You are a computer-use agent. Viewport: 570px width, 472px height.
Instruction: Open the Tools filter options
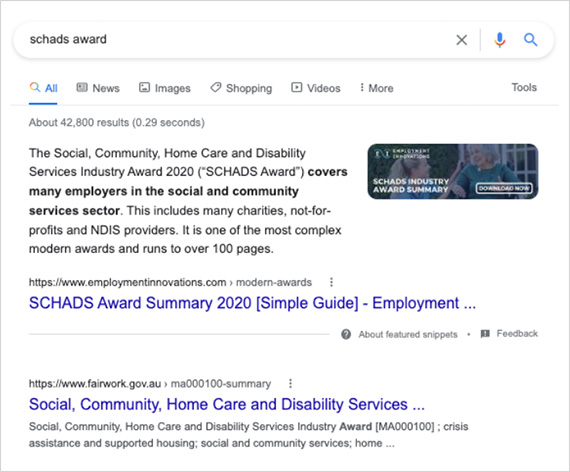click(524, 87)
